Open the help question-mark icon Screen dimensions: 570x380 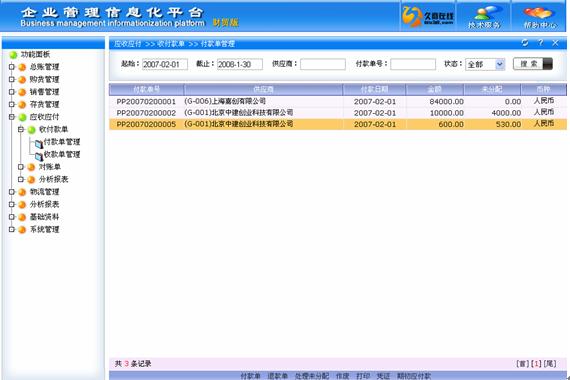tap(541, 43)
